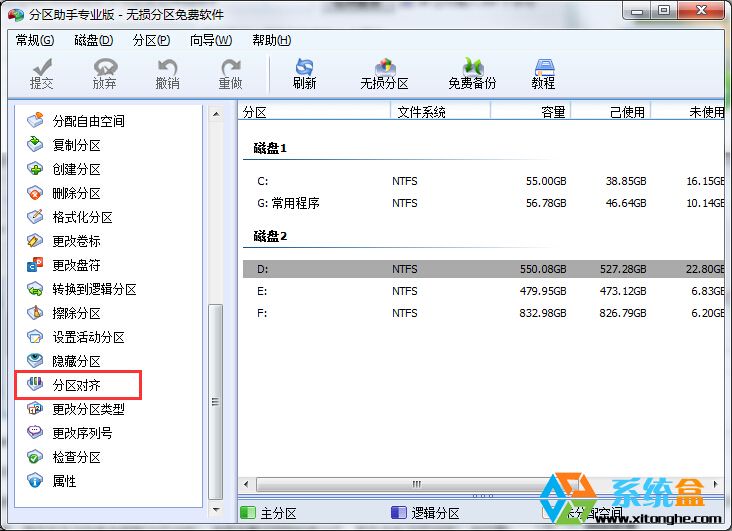This screenshot has height=531, width=732.
Task: Click the 容量 column header
Action: pos(552,112)
